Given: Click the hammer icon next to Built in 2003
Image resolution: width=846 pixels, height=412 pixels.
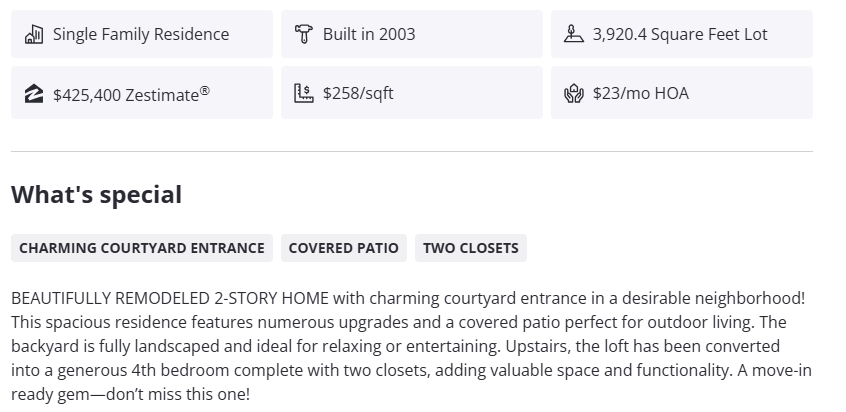Looking at the screenshot, I should coord(304,34).
